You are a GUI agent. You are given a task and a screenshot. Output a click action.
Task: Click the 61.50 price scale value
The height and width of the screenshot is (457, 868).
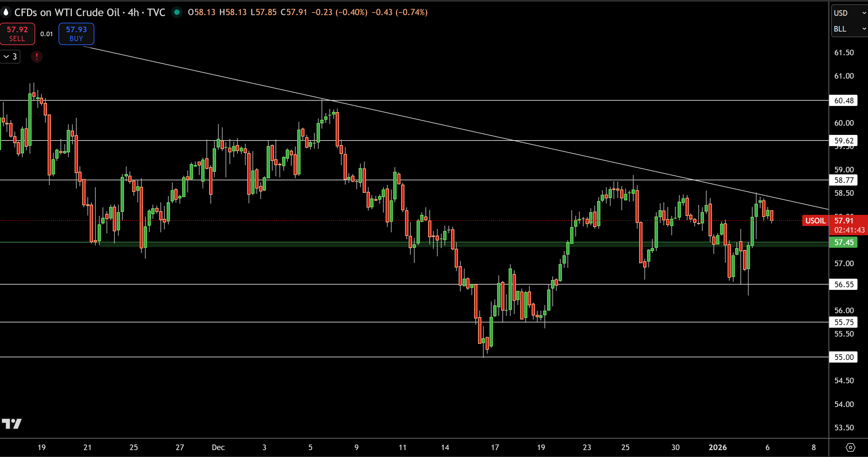pyautogui.click(x=844, y=53)
